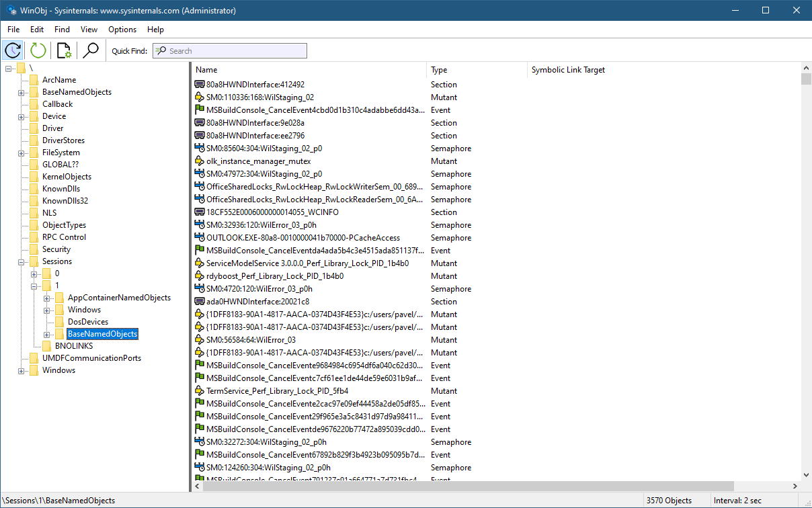Screen dimensions: 812x508
Task: Click the event flag icon of first MSBuildConsole_CancelEvent
Action: [199, 110]
